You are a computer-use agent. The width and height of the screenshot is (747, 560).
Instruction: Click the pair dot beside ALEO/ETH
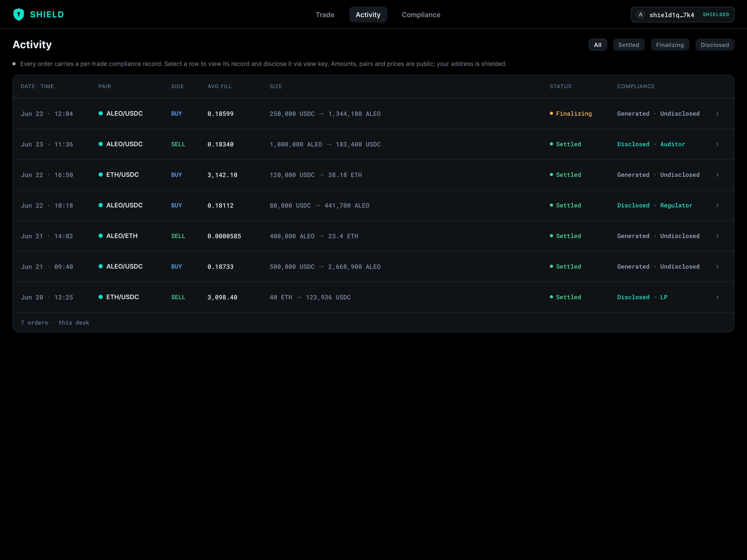(101, 236)
